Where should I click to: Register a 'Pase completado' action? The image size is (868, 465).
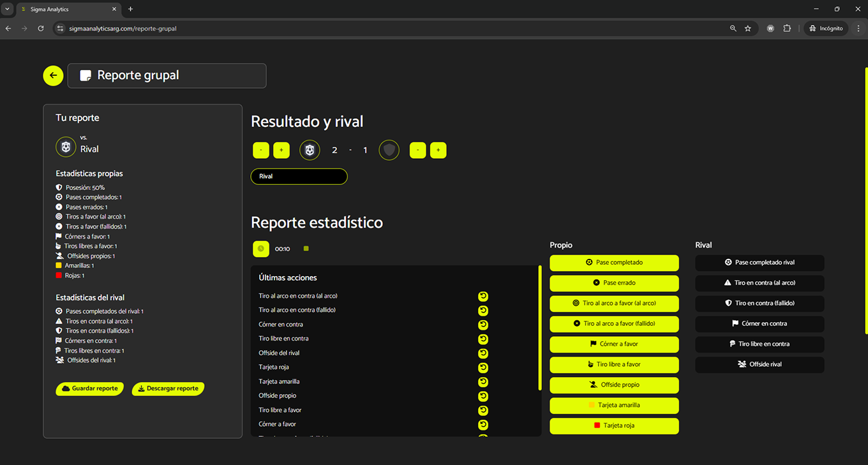pos(614,262)
